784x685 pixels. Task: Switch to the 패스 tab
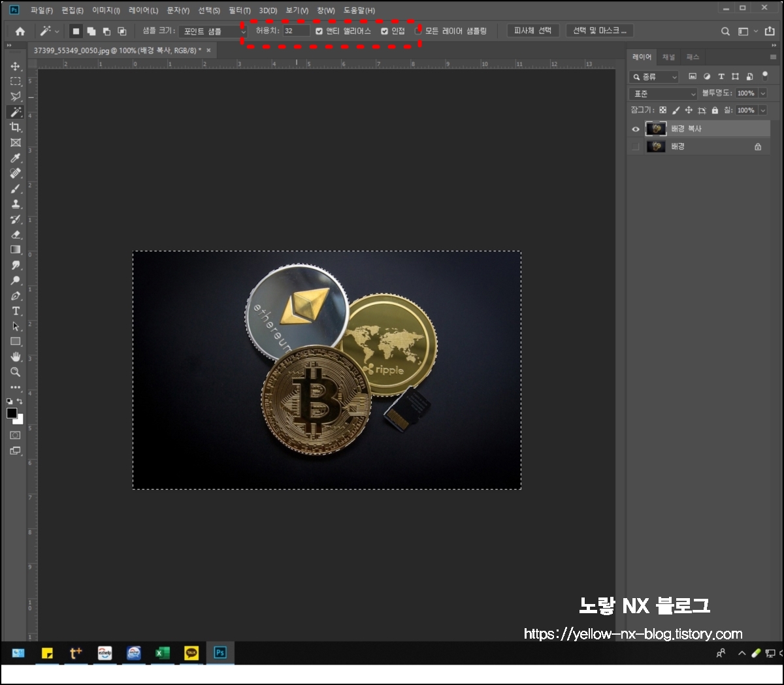693,57
